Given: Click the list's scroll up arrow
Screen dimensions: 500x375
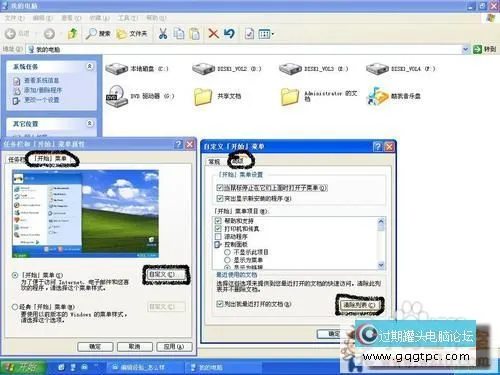Looking at the screenshot, I should pyautogui.click(x=381, y=221).
